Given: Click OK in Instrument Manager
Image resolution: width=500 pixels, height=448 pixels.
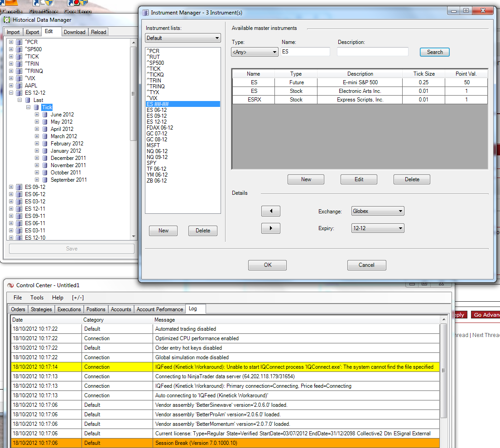Looking at the screenshot, I should 267,265.
